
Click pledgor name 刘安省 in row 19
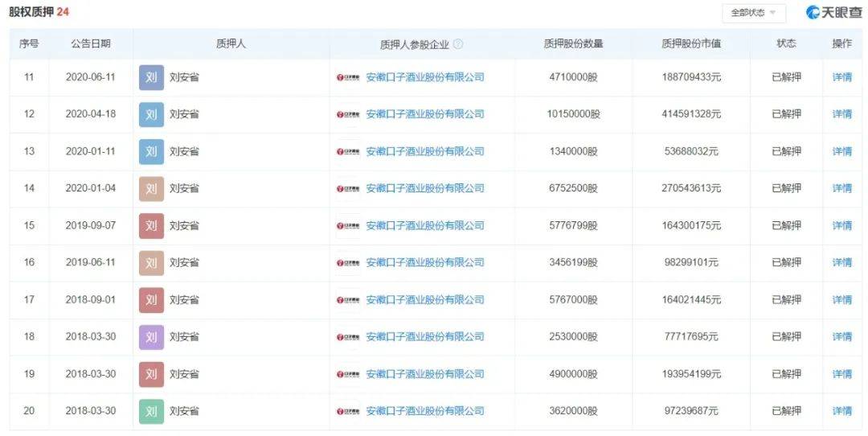(184, 374)
